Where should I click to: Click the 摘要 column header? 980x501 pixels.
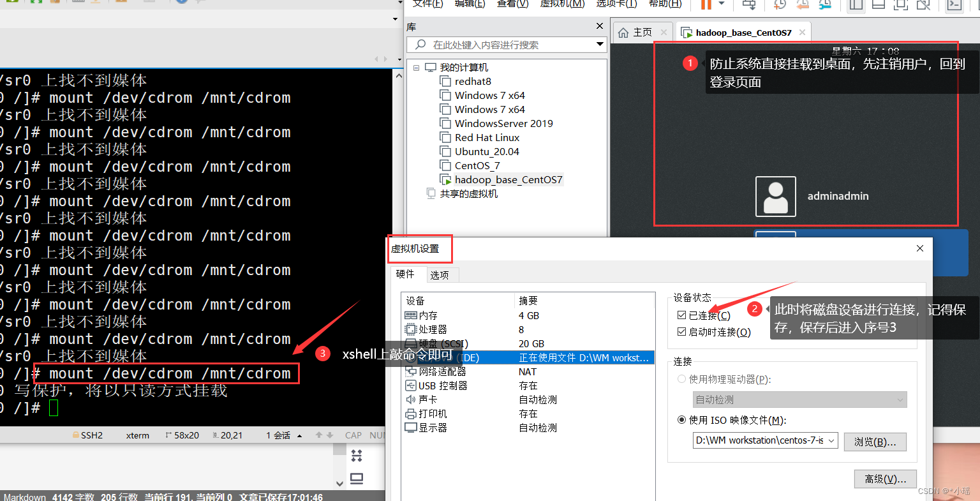[x=584, y=301]
